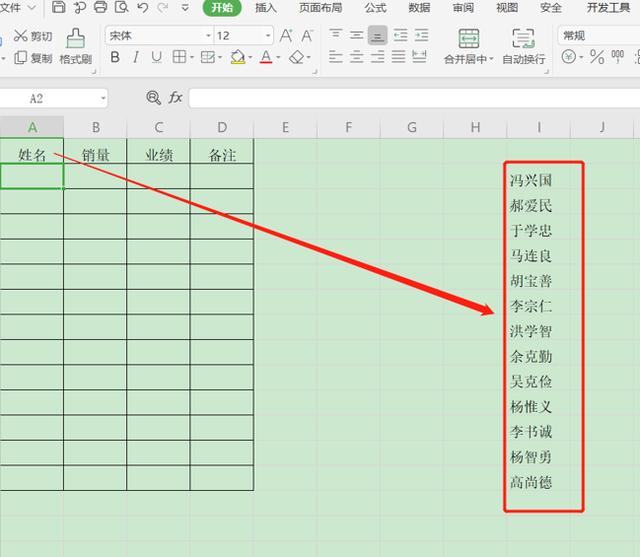The image size is (640, 557).
Task: Open Print Preview from quick toolbar
Action: tap(121, 7)
